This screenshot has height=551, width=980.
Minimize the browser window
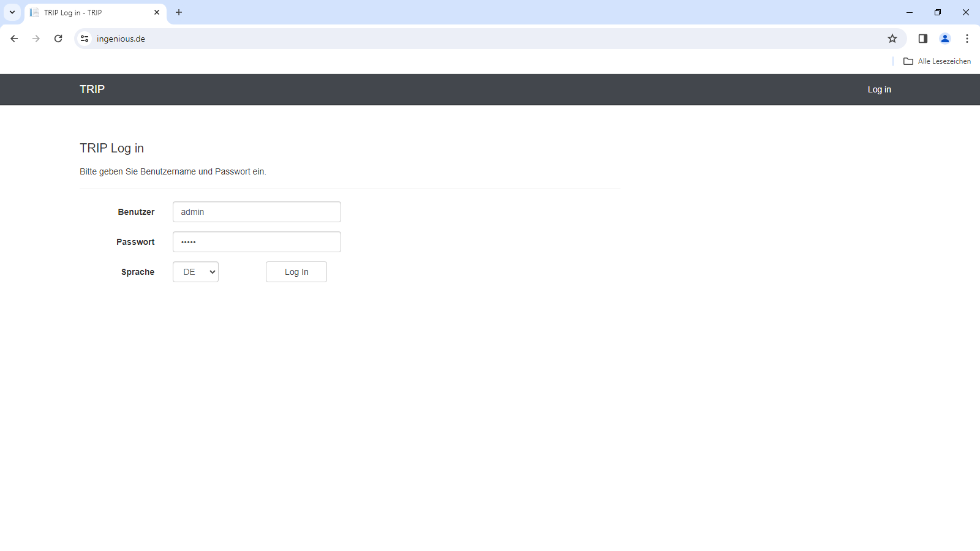pyautogui.click(x=910, y=12)
